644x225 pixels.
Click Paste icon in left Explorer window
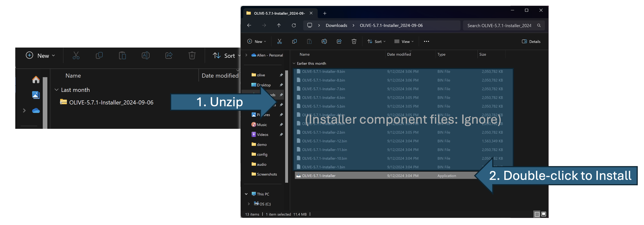point(122,55)
